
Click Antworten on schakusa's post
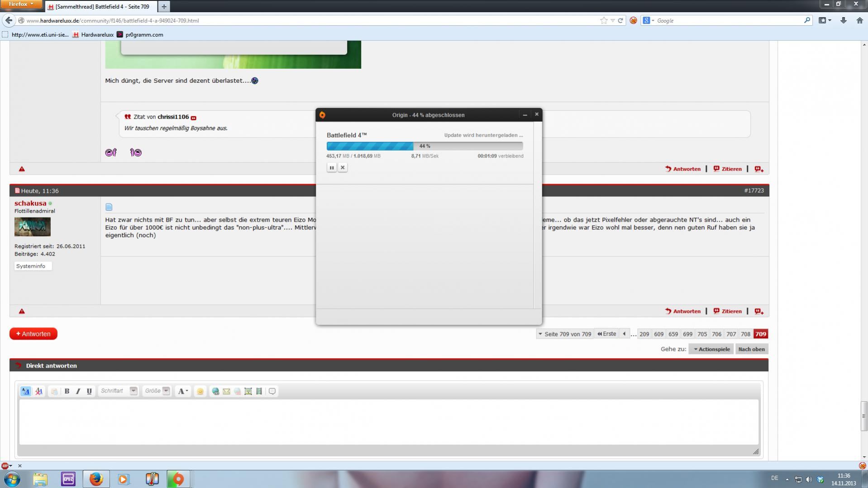point(683,311)
